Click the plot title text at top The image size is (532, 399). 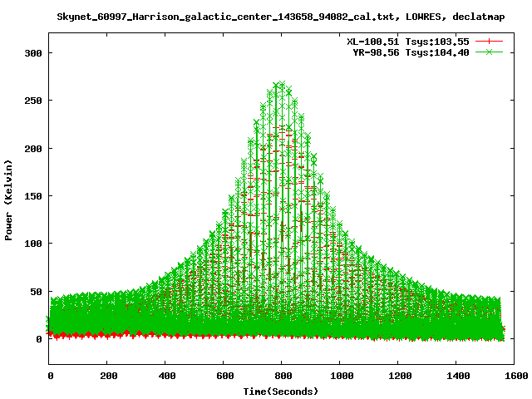pyautogui.click(x=280, y=17)
